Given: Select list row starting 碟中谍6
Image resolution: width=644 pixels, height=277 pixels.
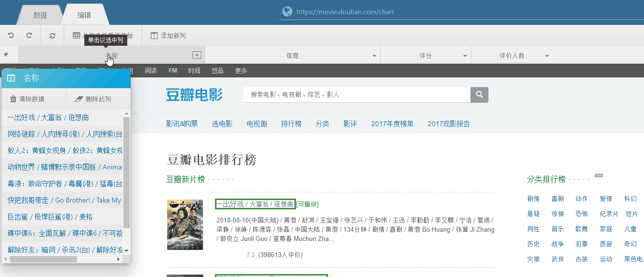Looking at the screenshot, I should (62, 233).
